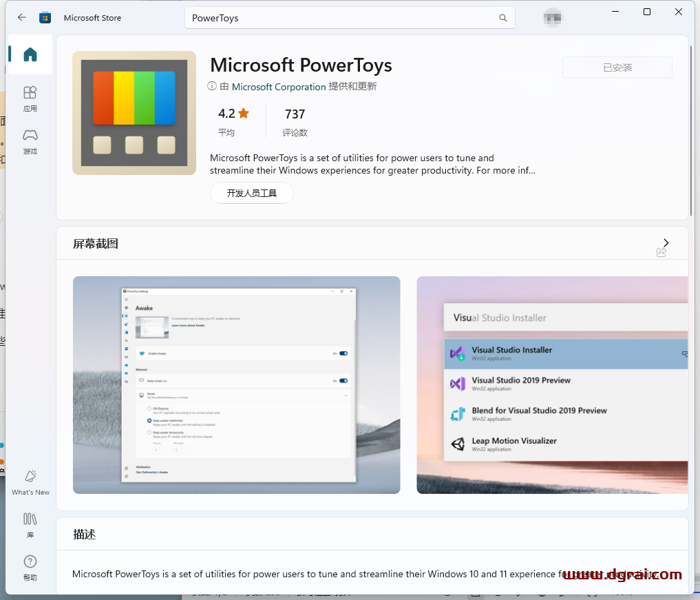The image size is (700, 600).
Task: Click Leap Motion Visualizer row in screenshot
Action: pos(566,444)
